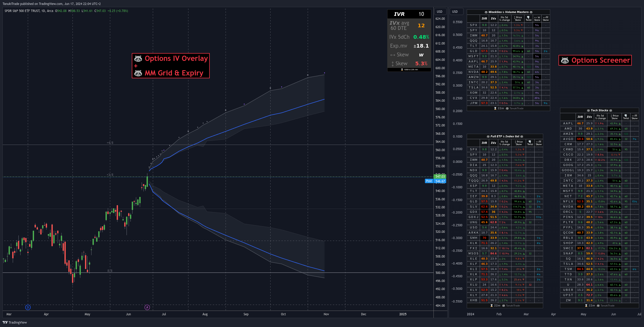Click Full ETF & Index list table title

[505, 136]
